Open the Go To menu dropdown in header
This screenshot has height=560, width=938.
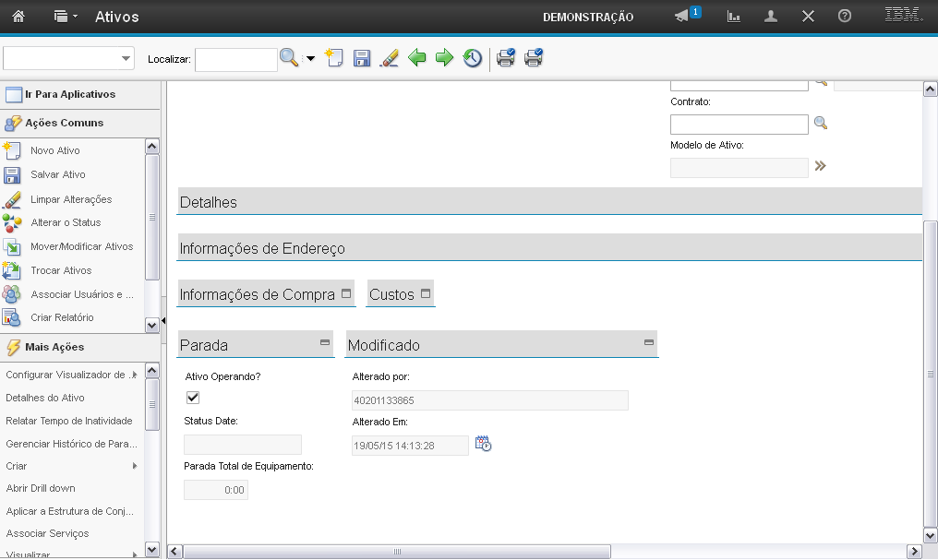(66, 17)
